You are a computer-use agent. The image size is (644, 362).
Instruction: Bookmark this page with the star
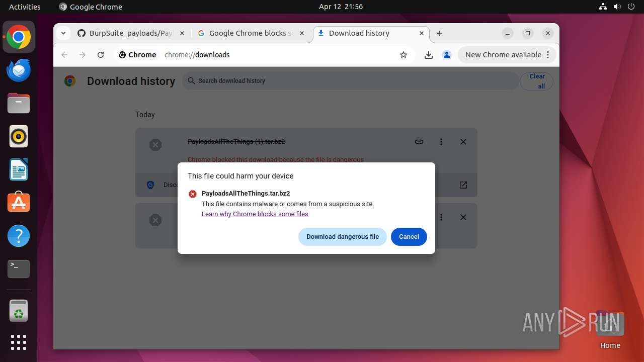[x=404, y=55]
